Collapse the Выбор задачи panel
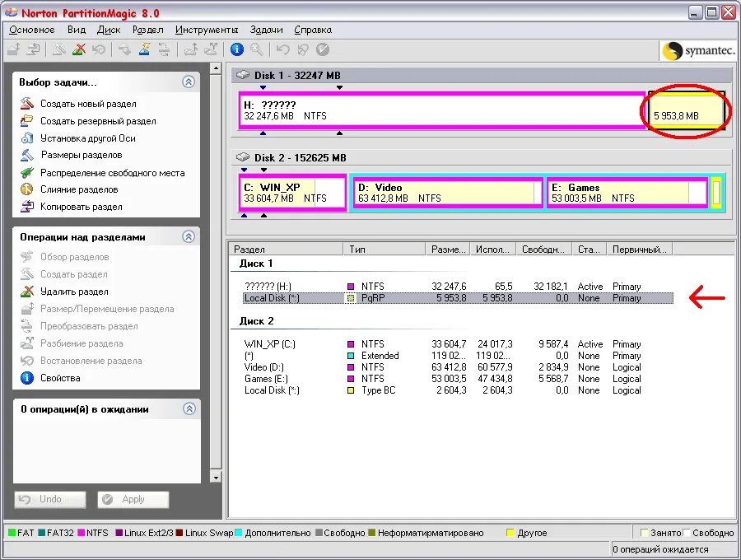This screenshot has width=741, height=560. [x=189, y=82]
